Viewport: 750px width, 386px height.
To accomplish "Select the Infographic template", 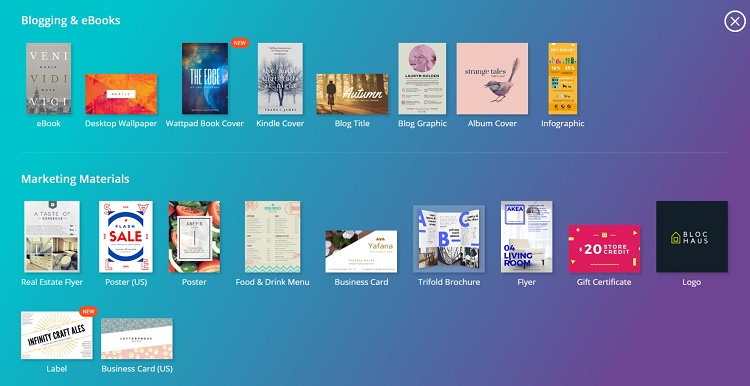I will (562, 78).
